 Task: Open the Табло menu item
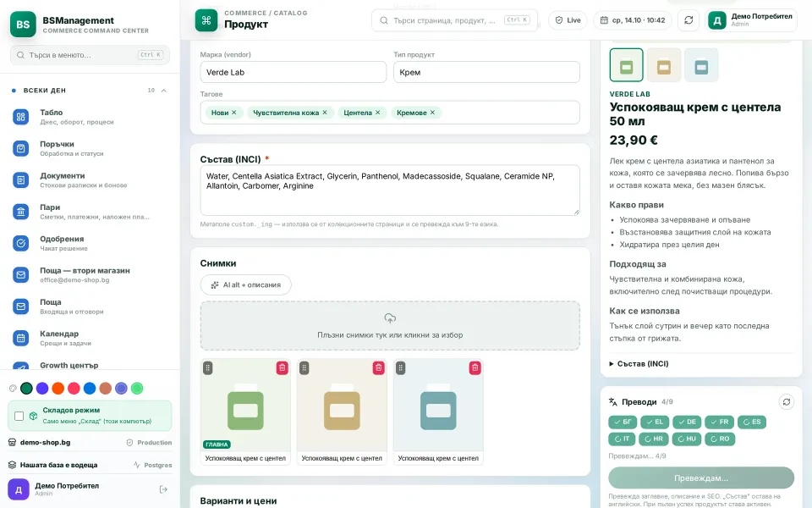(90, 117)
